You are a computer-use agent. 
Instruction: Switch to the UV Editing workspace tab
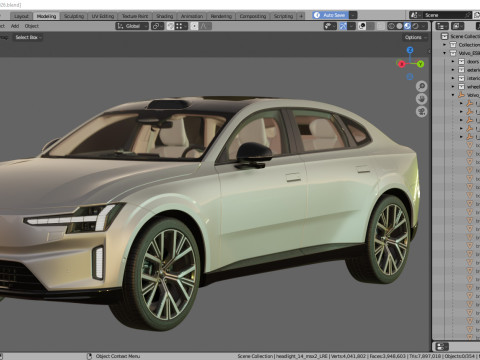click(x=103, y=16)
